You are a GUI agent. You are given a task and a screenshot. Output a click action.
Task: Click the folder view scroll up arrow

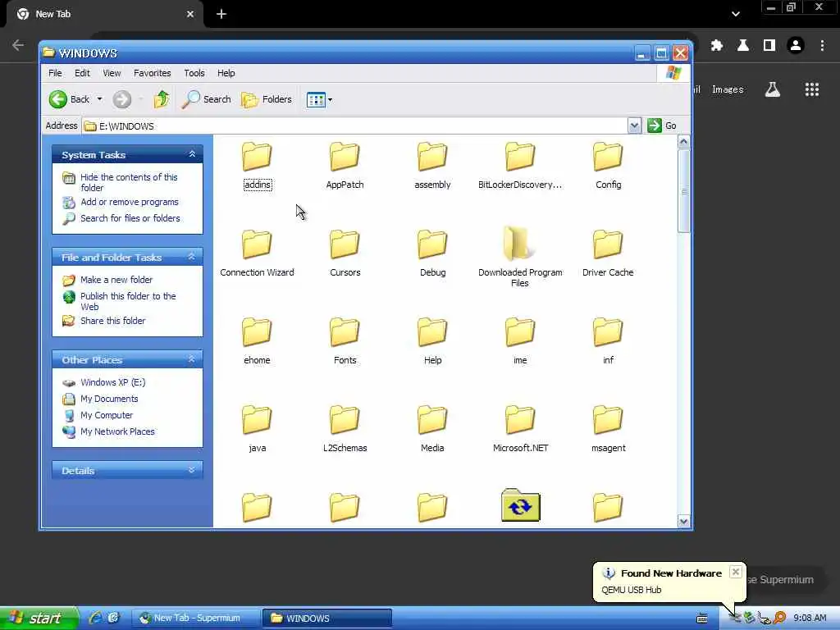click(x=683, y=142)
